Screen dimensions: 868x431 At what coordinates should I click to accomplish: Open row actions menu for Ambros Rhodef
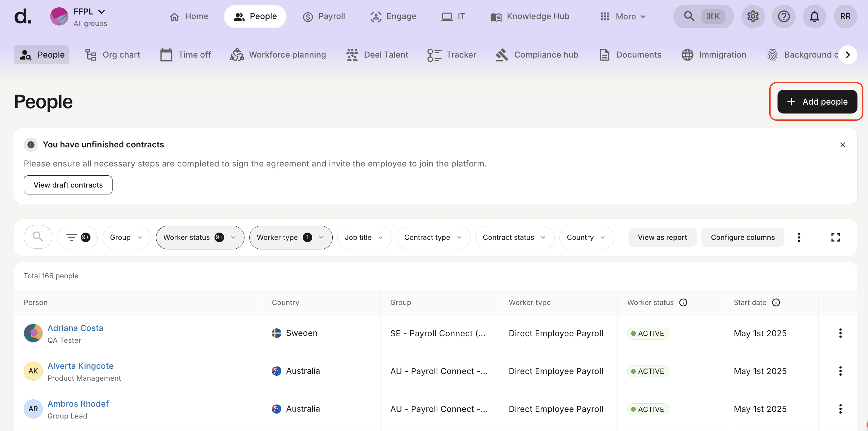[840, 408]
